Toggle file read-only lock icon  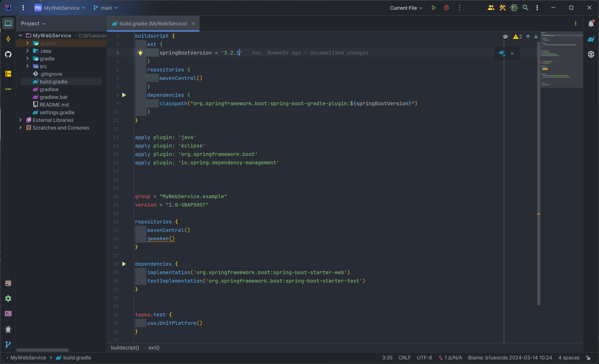point(588,358)
